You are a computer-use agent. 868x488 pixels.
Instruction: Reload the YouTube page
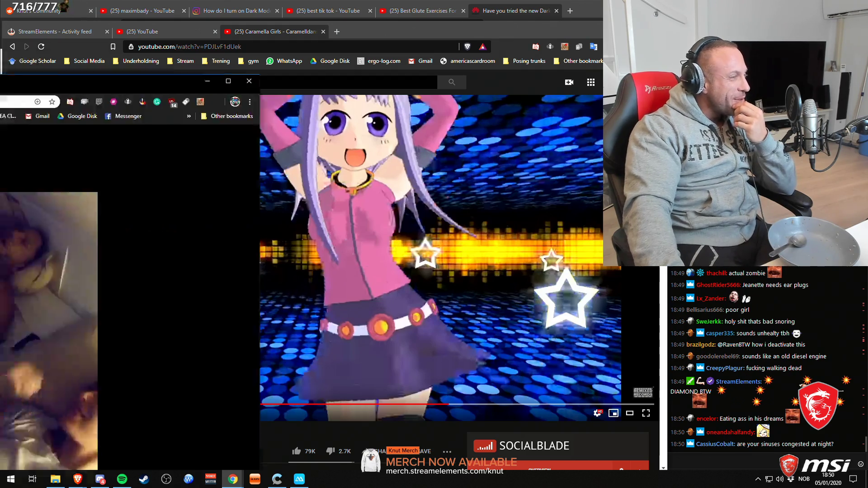tap(41, 47)
